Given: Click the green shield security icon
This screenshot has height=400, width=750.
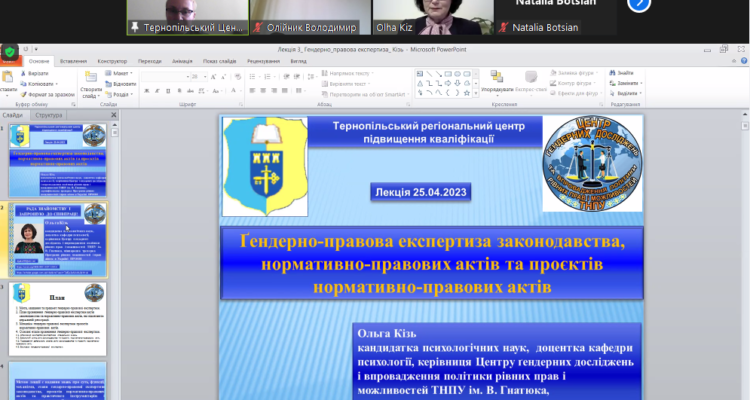Looking at the screenshot, I should click(10, 52).
